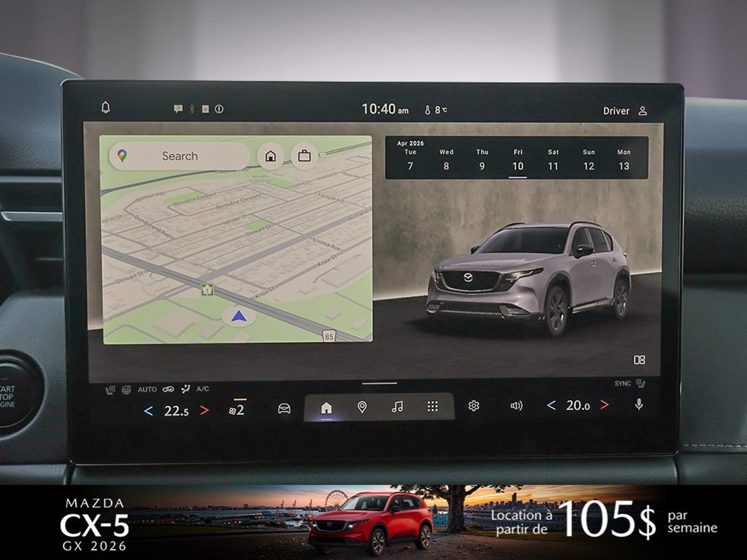Tap the Driver profile name
The height and width of the screenshot is (560, 747).
click(x=616, y=111)
